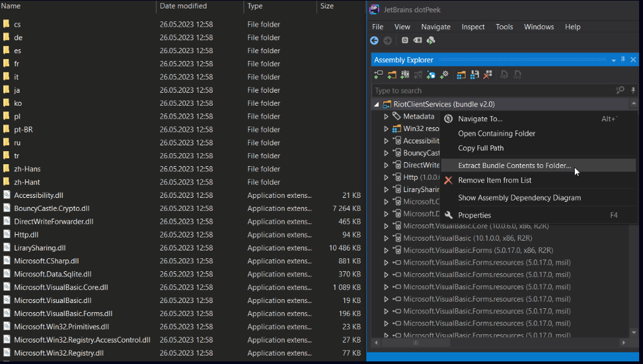
Task: Expand the DirectWriteForwarder node
Action: (386, 165)
